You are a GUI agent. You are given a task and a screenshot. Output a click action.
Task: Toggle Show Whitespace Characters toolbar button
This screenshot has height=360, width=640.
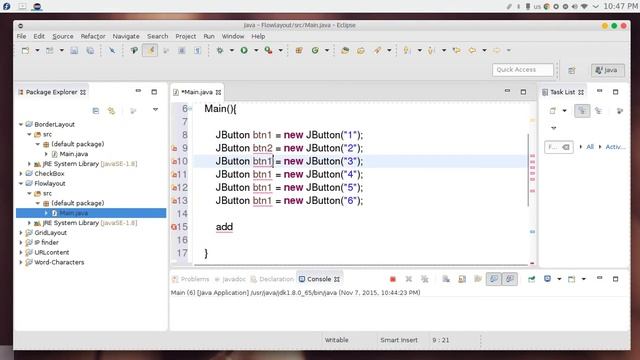click(198, 51)
